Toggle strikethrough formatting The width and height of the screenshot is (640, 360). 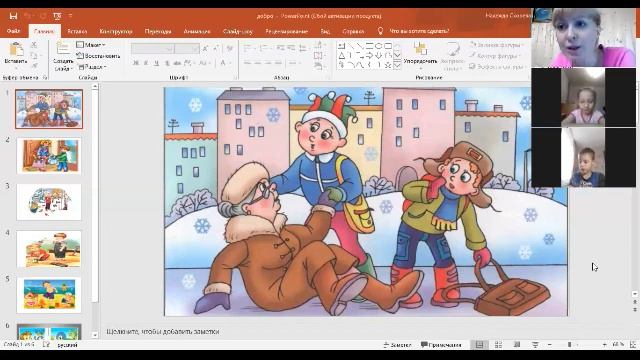(177, 63)
